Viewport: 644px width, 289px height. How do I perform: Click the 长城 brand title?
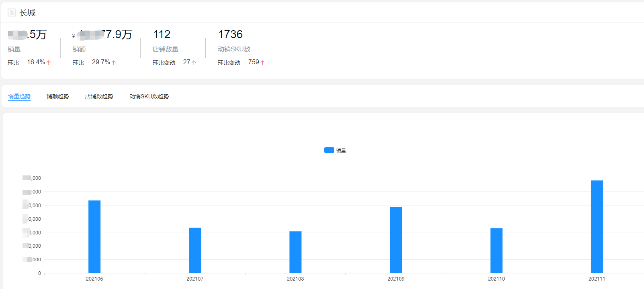click(x=27, y=13)
